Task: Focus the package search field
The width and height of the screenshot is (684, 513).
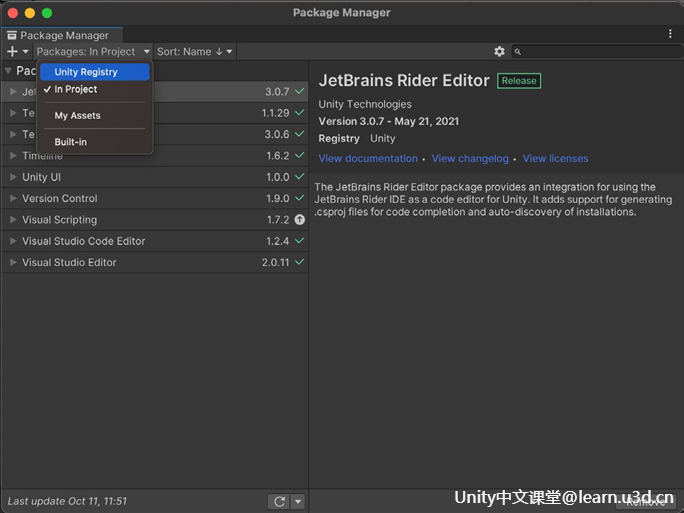Action: (x=596, y=51)
